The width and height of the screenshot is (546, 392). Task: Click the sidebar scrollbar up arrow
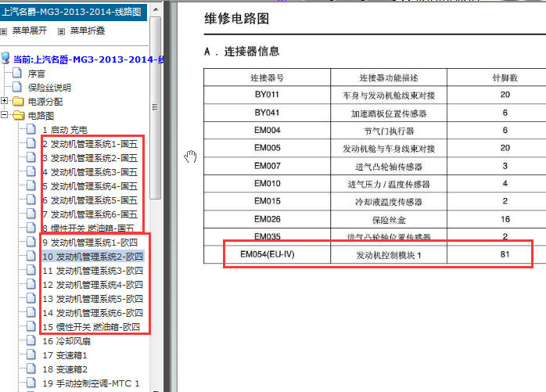click(156, 9)
